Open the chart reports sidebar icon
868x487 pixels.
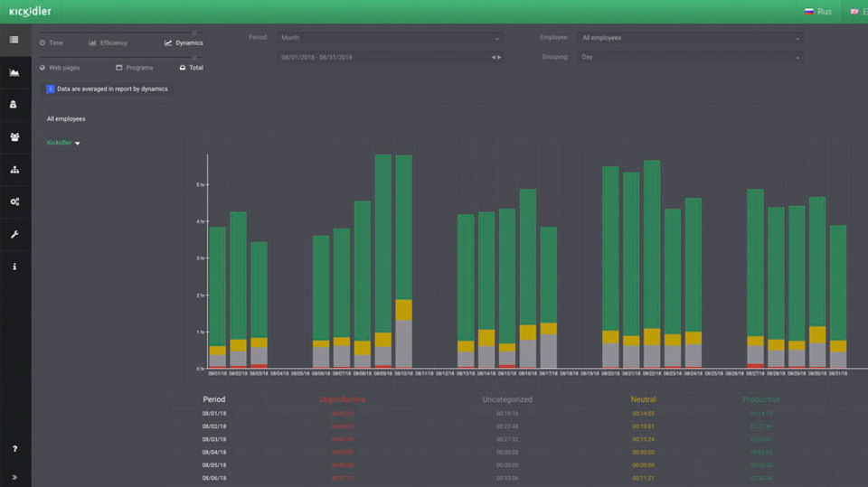[x=14, y=72]
